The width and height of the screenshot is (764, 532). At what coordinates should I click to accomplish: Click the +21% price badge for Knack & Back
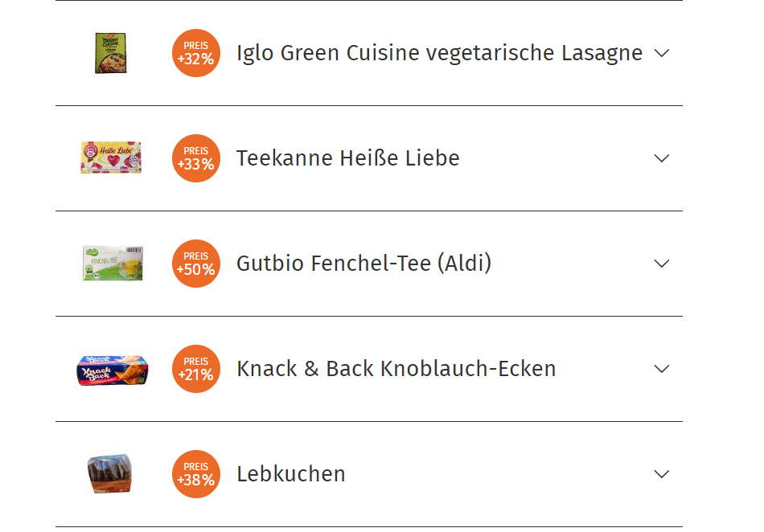196,369
